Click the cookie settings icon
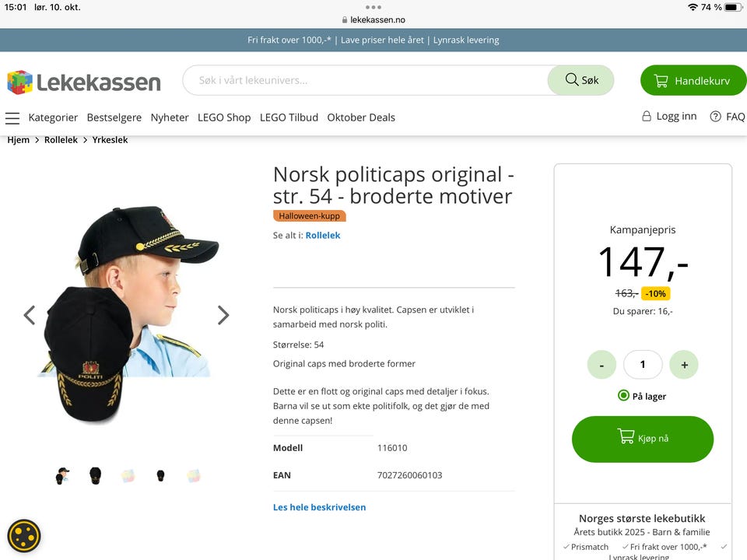 [24, 536]
